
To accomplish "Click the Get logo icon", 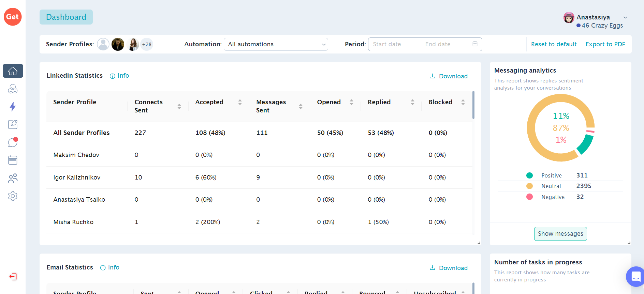I will pyautogui.click(x=13, y=17).
